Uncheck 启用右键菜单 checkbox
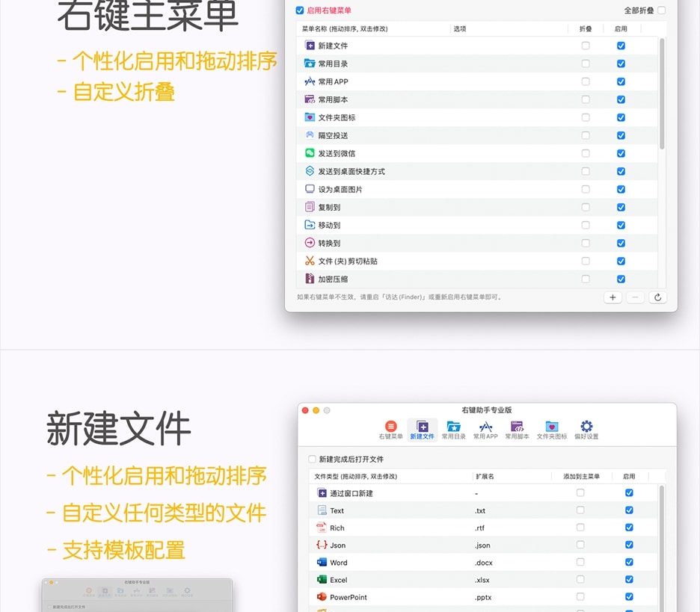 click(300, 10)
